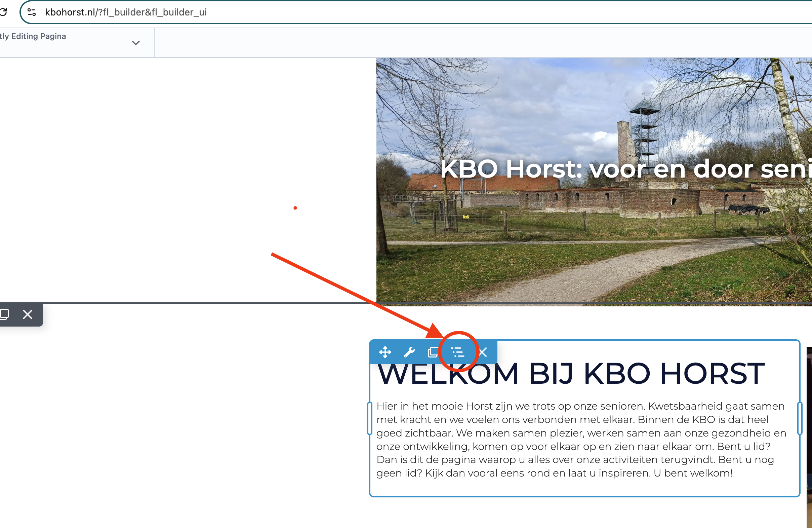Screen dimensions: 812x528
Task: Select the KBO Horst hero title text
Action: [626, 168]
